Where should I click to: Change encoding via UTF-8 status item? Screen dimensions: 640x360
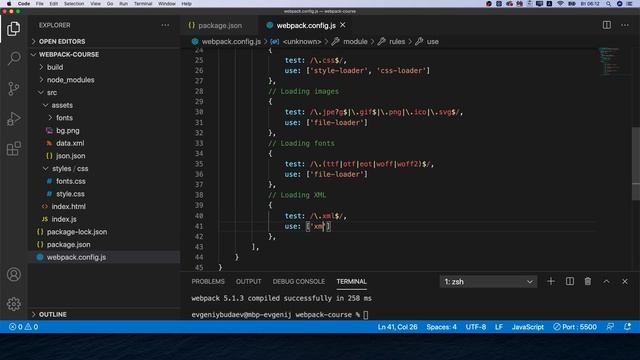pos(476,327)
